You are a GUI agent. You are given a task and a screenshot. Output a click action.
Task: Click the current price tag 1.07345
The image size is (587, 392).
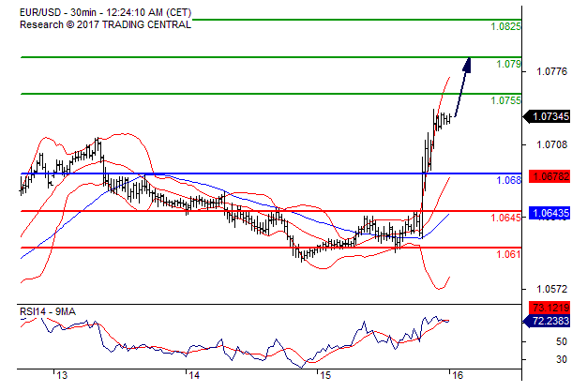click(x=547, y=116)
